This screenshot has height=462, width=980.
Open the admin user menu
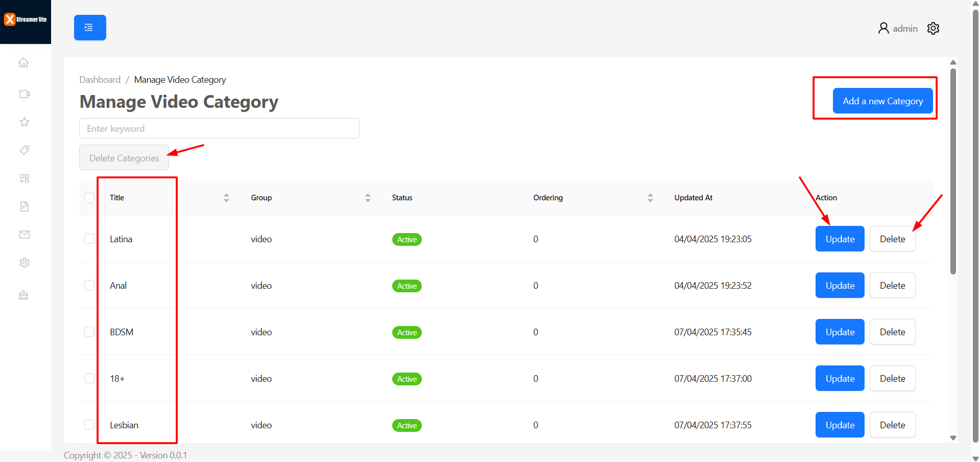898,29
